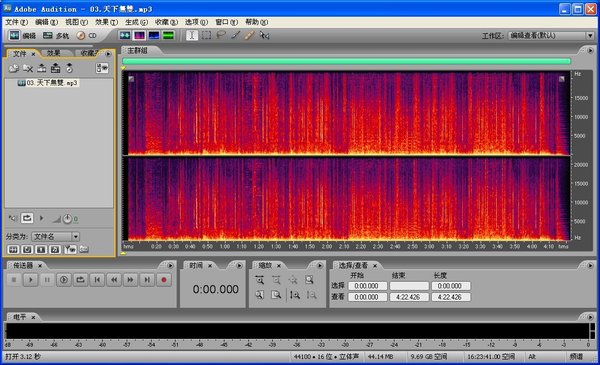
Task: Open Files panel flyout menu arrow
Action: tap(108, 54)
